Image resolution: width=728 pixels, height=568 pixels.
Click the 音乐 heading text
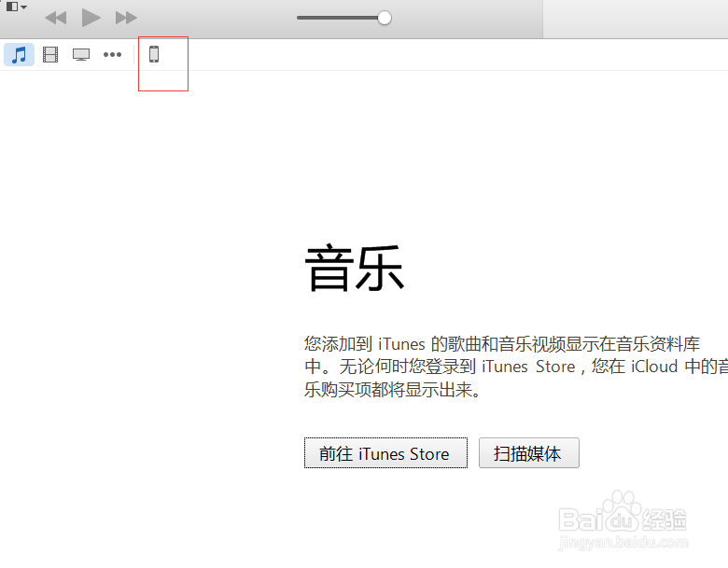(x=355, y=269)
